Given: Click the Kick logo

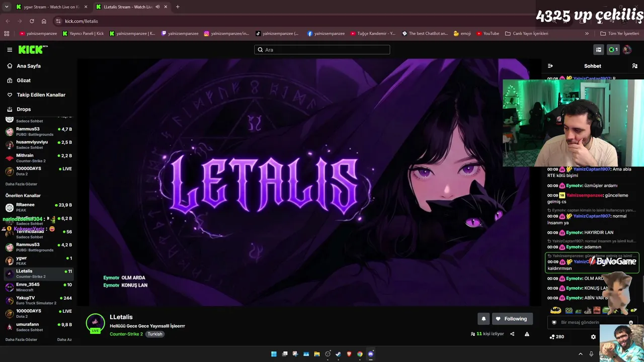Looking at the screenshot, I should [33, 50].
